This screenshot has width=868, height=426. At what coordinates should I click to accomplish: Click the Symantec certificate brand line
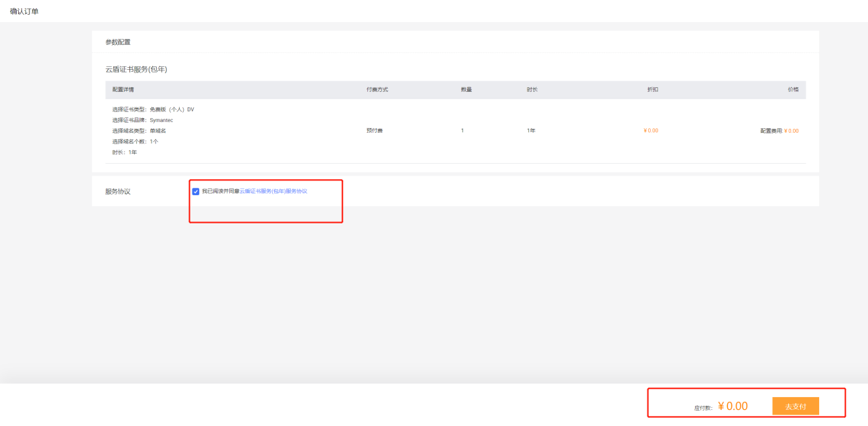pyautogui.click(x=143, y=120)
